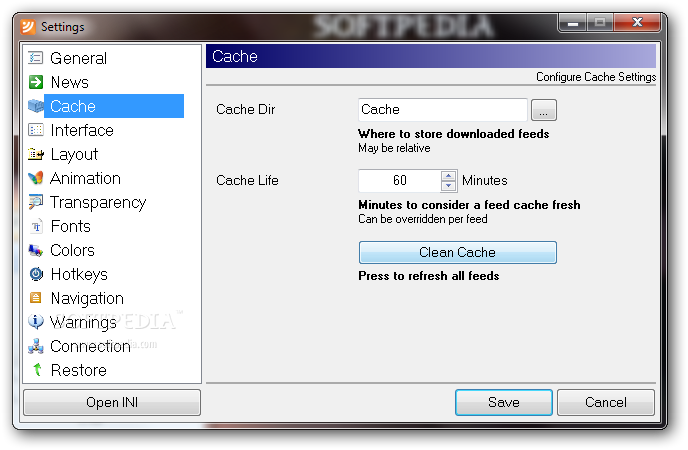Open Transparency settings
688x450 pixels.
tap(98, 202)
